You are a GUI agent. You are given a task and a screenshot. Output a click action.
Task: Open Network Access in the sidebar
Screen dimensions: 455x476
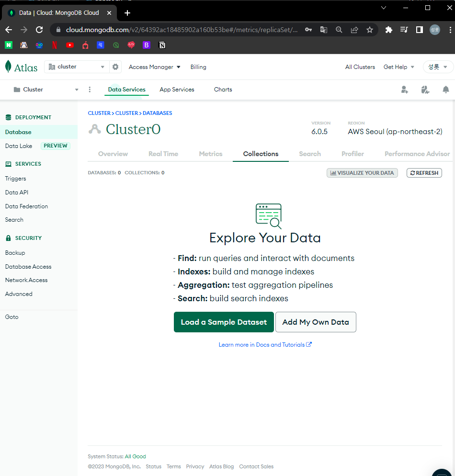click(x=26, y=280)
